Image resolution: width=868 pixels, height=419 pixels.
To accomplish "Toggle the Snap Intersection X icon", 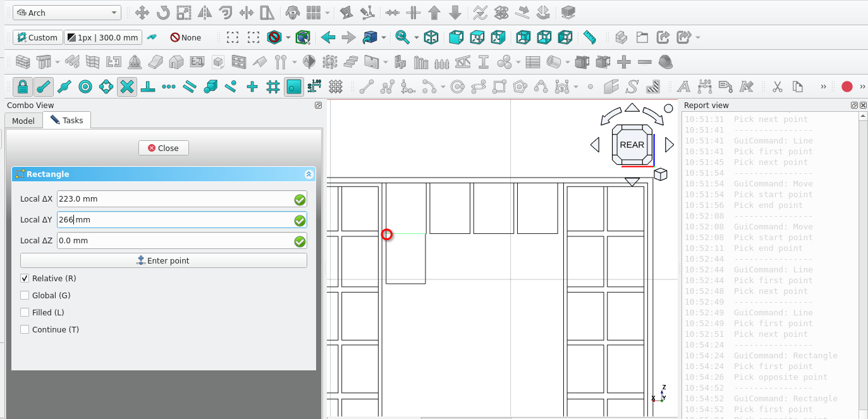I will click(127, 87).
